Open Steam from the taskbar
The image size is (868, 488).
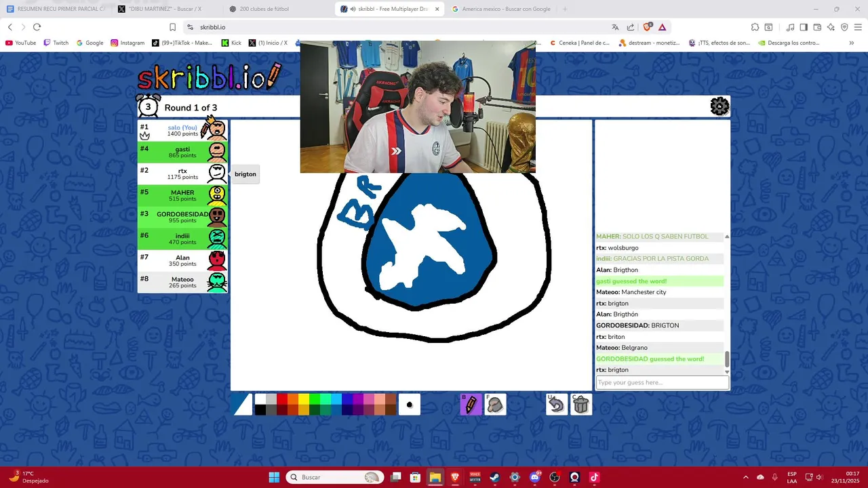495,477
